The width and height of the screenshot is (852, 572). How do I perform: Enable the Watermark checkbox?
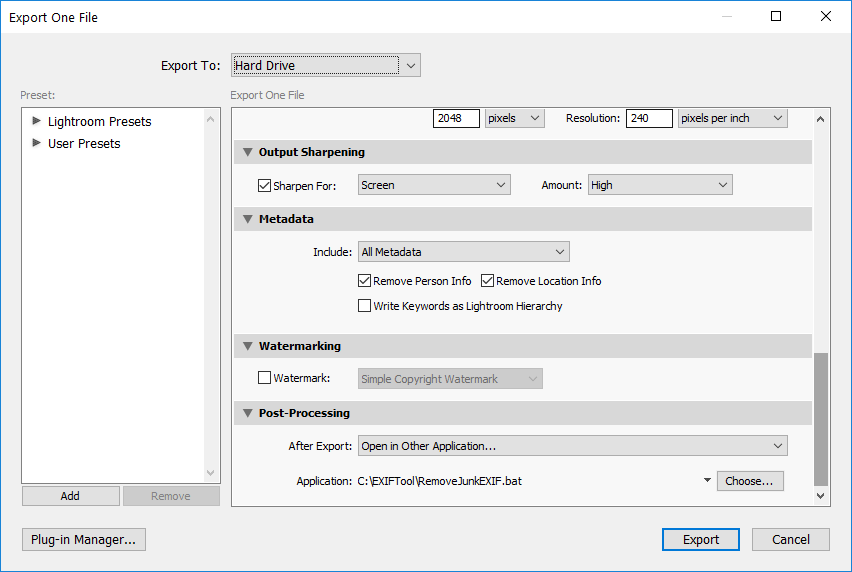[264, 378]
